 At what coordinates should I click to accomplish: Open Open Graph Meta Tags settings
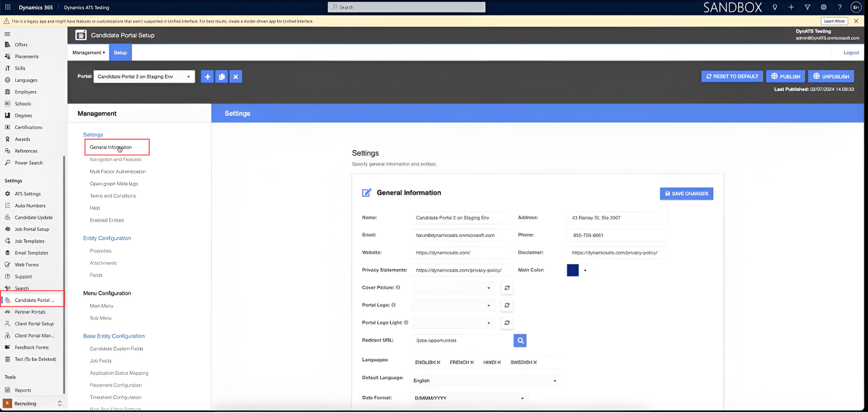(x=114, y=184)
